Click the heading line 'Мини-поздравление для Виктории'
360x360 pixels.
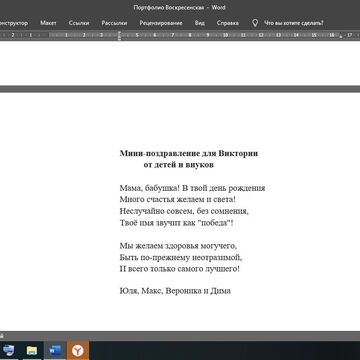pyautogui.click(x=189, y=153)
